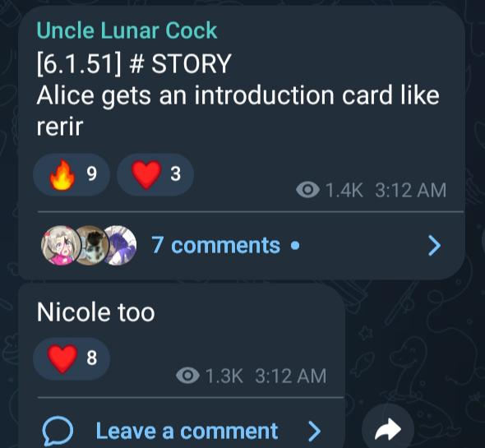Expand comments with the right chevron
The height and width of the screenshot is (448, 485).
tap(434, 245)
